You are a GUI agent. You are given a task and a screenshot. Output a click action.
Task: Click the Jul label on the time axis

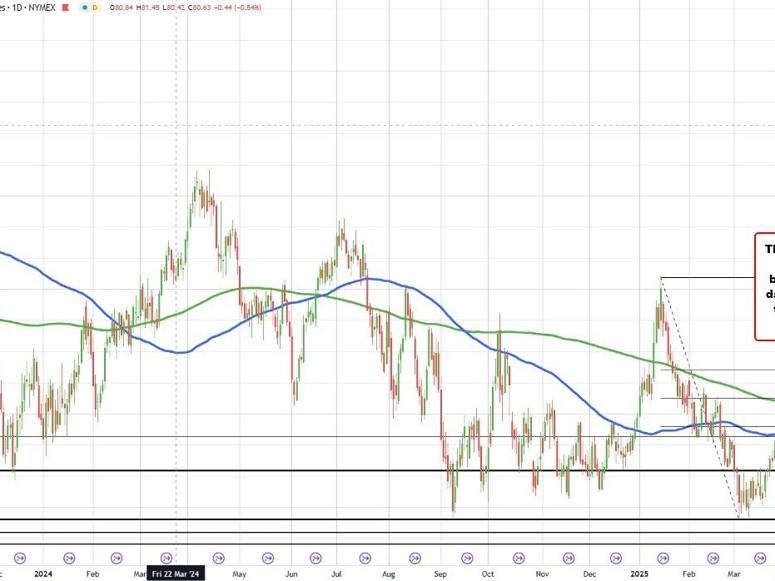point(337,574)
